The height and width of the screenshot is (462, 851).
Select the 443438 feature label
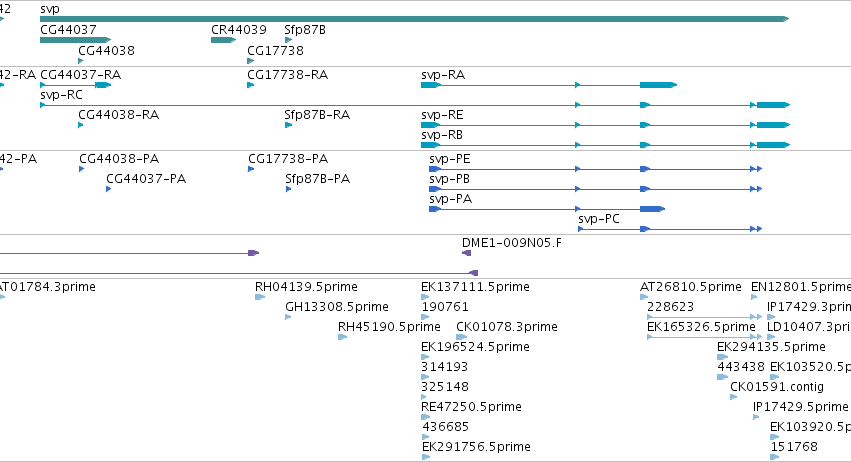741,367
